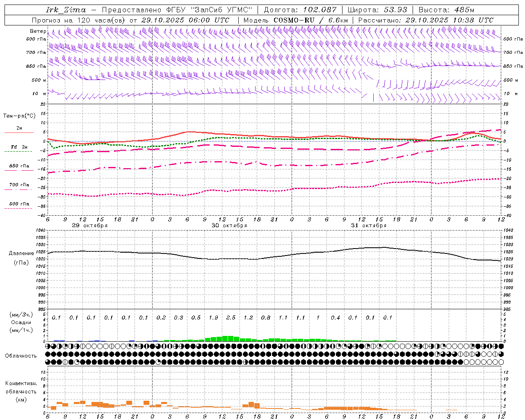Click the 'Ветер' wind panel label

pos(38,31)
